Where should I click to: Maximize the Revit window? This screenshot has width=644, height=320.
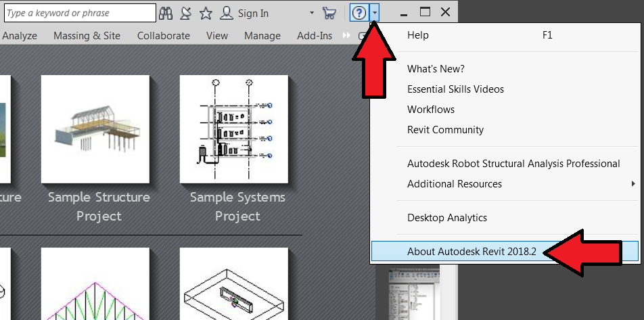425,12
